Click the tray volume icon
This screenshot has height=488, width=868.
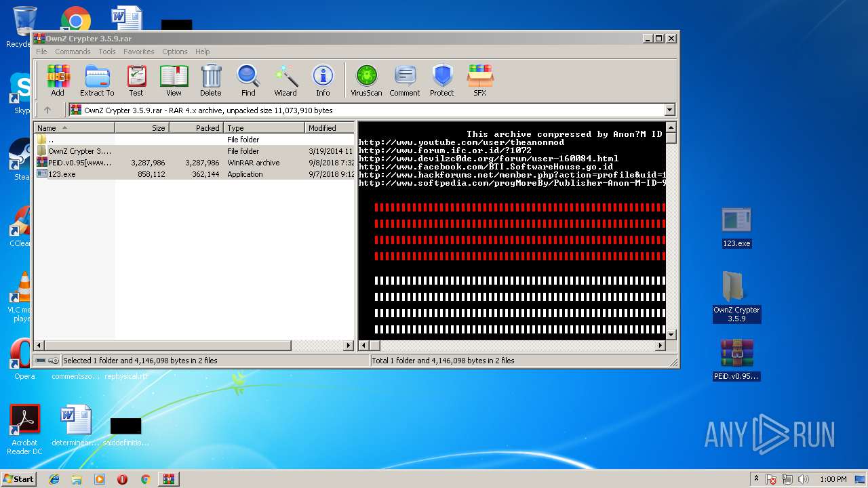coord(804,479)
